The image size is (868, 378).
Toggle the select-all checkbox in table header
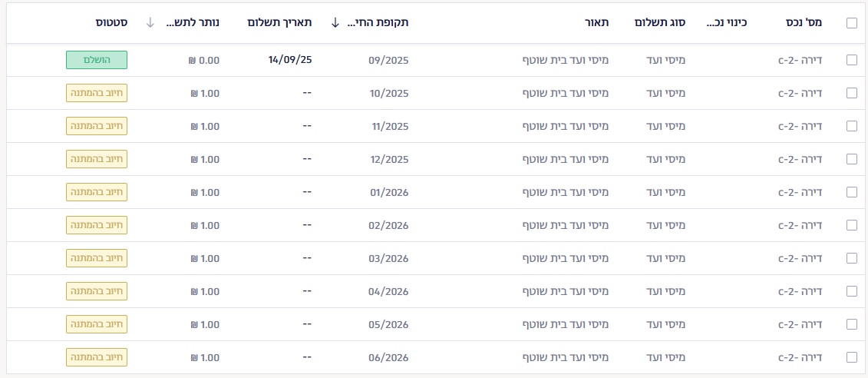coord(852,23)
